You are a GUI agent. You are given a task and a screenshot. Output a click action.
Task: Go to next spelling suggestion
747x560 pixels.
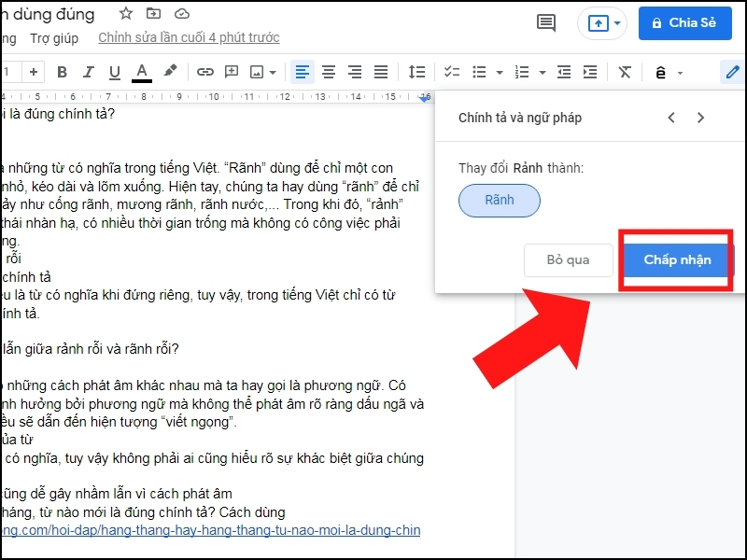point(700,118)
